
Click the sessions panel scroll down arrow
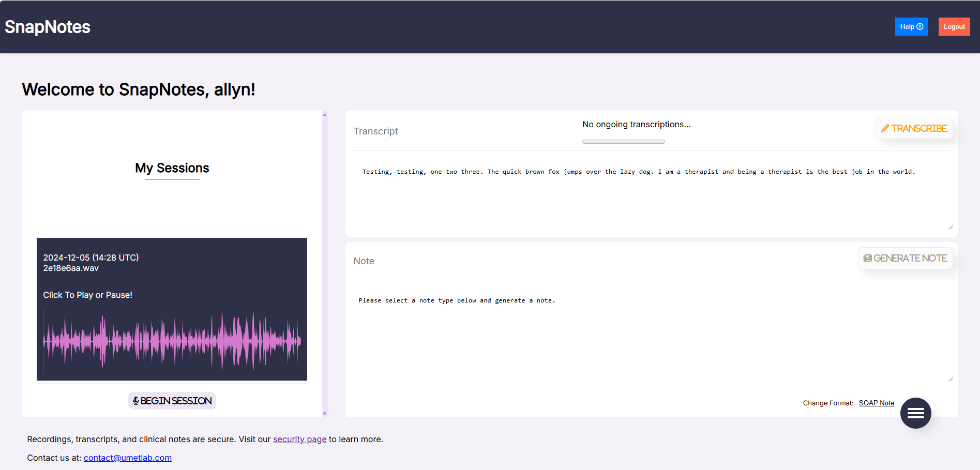pyautogui.click(x=325, y=414)
